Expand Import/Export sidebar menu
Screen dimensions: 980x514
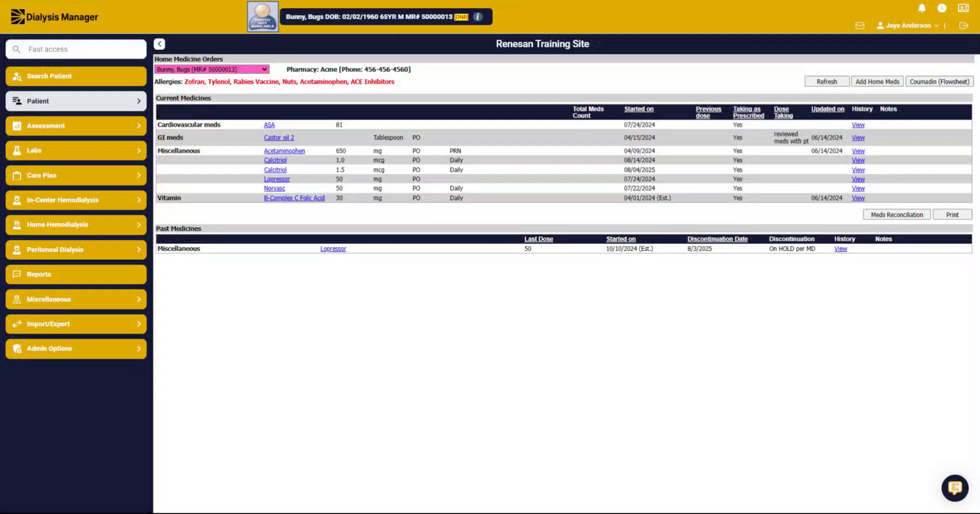point(76,324)
